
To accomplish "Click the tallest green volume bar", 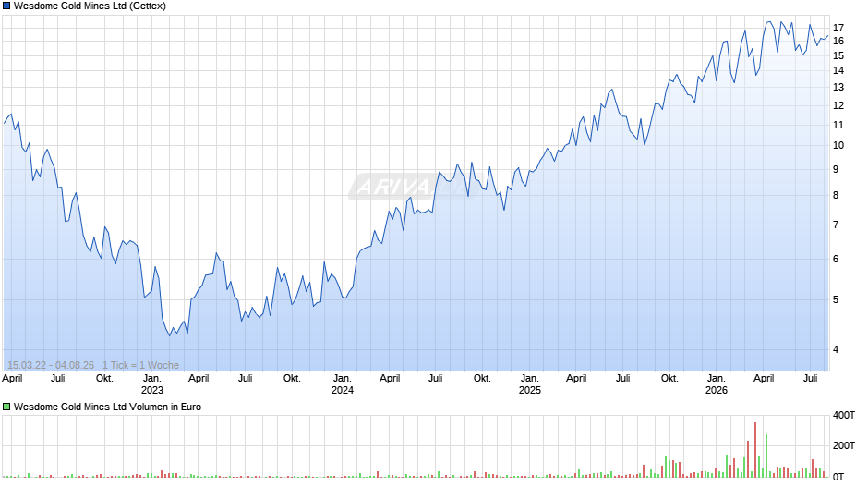I will (x=766, y=456).
